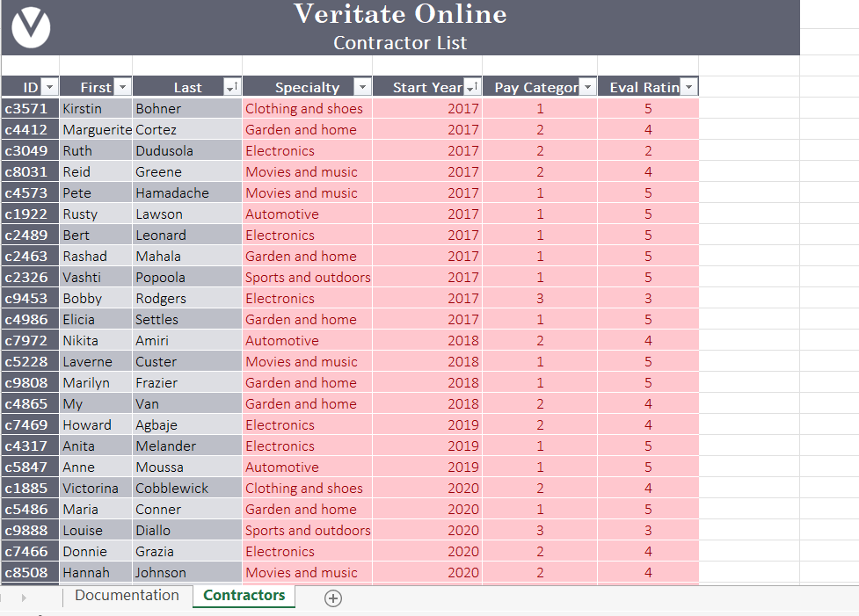
Task: Switch to the Documentation sheet tab
Action: coord(127,595)
